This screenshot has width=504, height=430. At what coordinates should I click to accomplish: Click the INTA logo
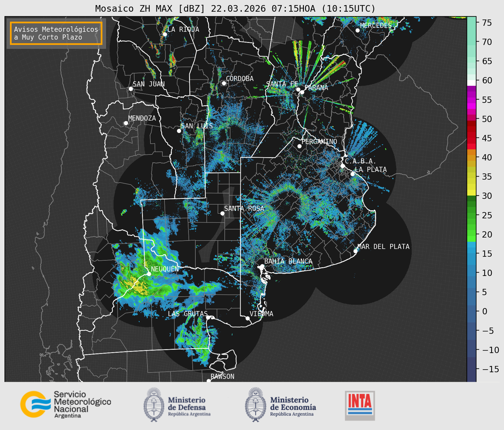[360, 405]
